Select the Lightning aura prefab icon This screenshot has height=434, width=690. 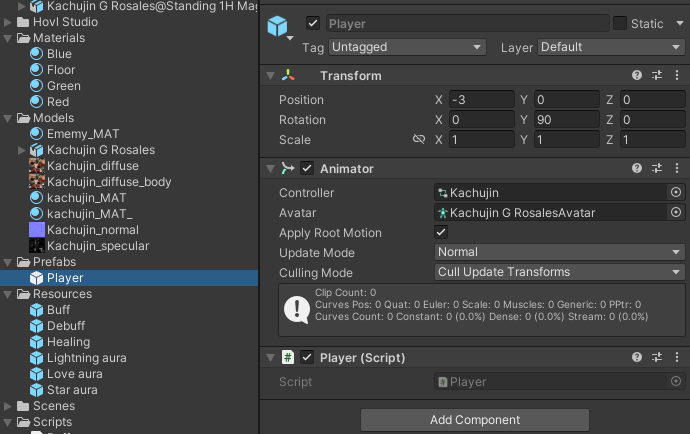(x=37, y=358)
